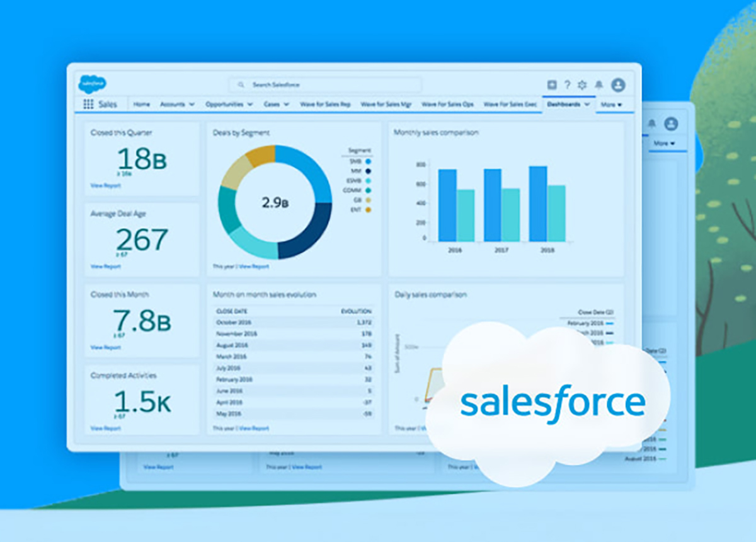Open the Help question mark icon
The image size is (756, 542).
coord(567,85)
